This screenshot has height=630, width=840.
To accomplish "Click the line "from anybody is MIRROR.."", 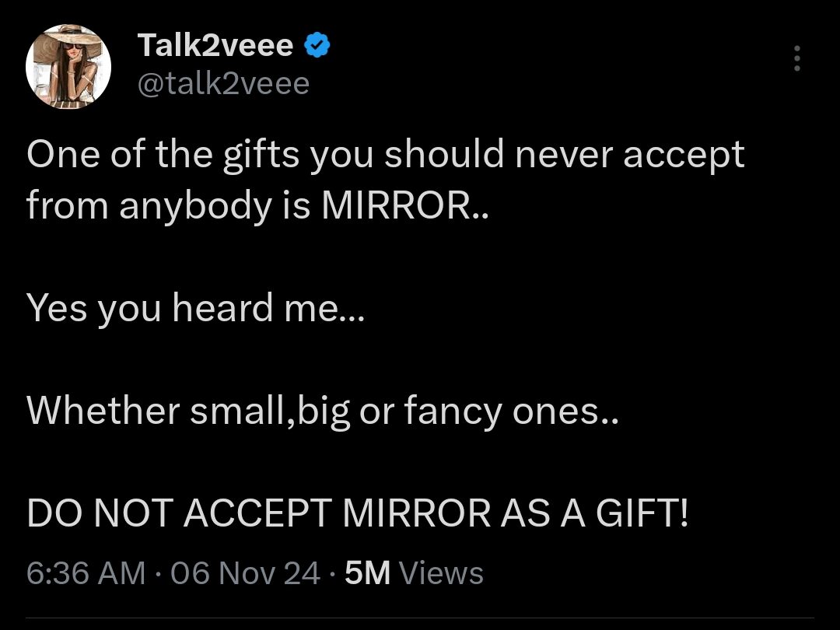I will pos(257,206).
